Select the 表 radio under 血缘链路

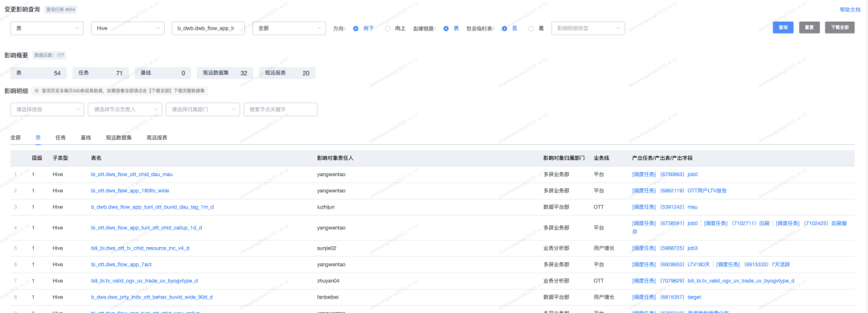coord(446,28)
